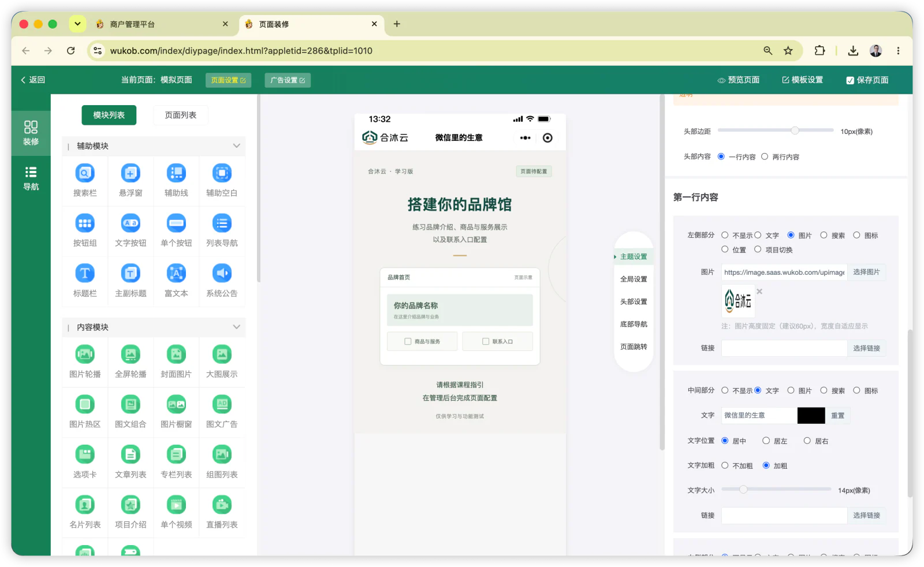Switch to the 商户管理平台 browser tab
Screen dimensions: 924x567
162,24
